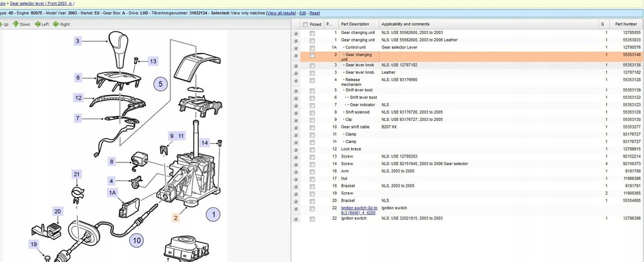Open the Ignition switch Go to 9-3 link
The height and width of the screenshot is (262, 644).
(358, 210)
